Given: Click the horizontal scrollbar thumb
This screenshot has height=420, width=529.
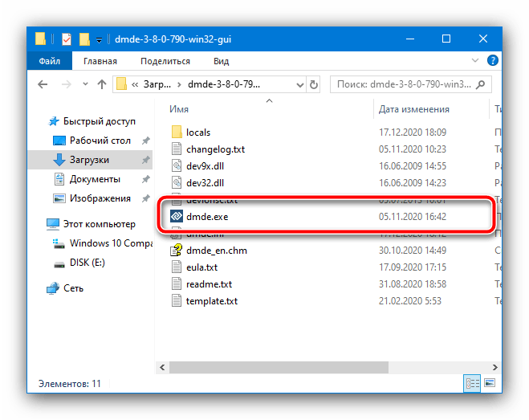Looking at the screenshot, I should coord(279,367).
